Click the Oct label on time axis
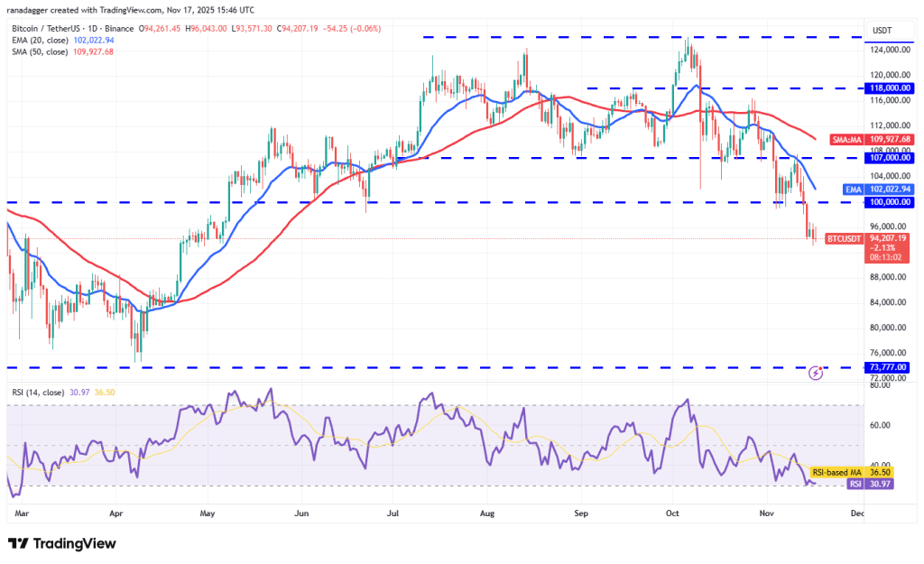The height and width of the screenshot is (564, 924). pos(672,513)
